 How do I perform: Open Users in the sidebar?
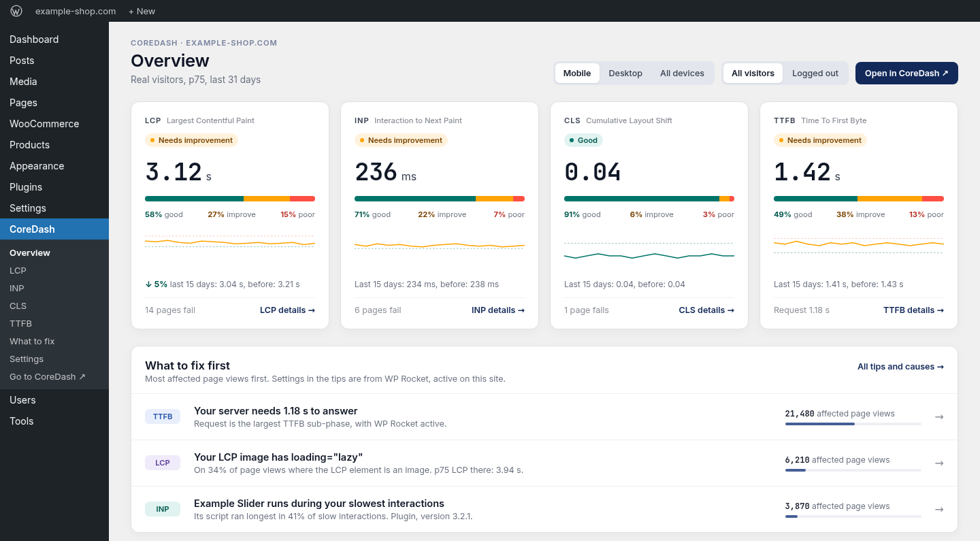click(54, 400)
